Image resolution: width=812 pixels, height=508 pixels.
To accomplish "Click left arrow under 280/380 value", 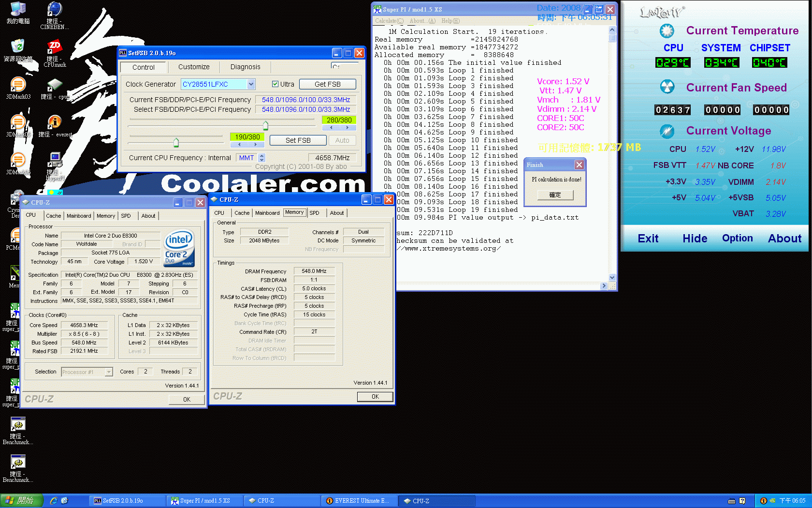I will coord(331,127).
